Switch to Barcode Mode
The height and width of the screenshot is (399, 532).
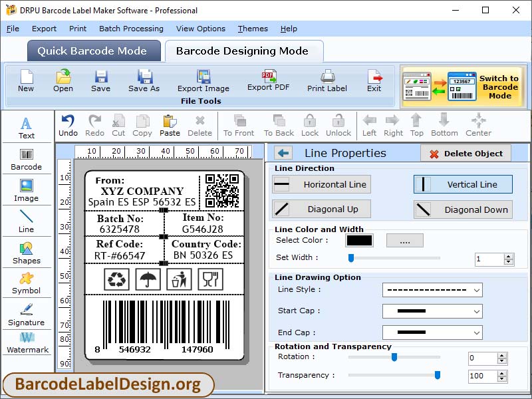pyautogui.click(x=462, y=86)
